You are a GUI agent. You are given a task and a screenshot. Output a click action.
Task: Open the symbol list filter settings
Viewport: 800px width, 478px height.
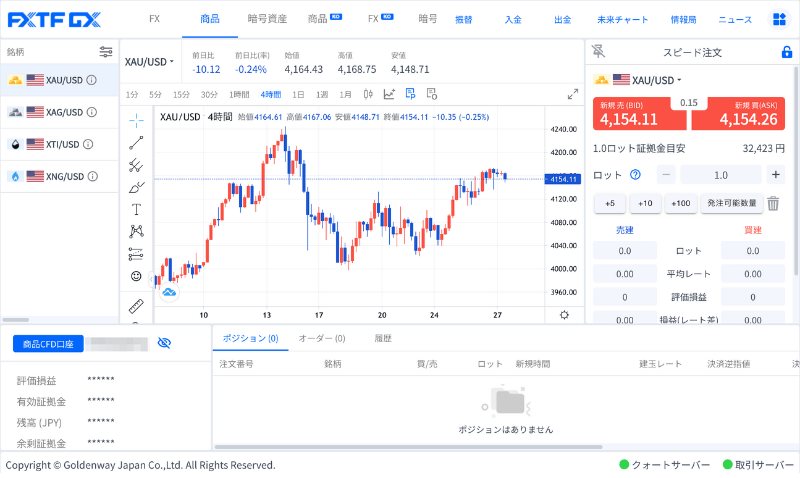coord(106,52)
